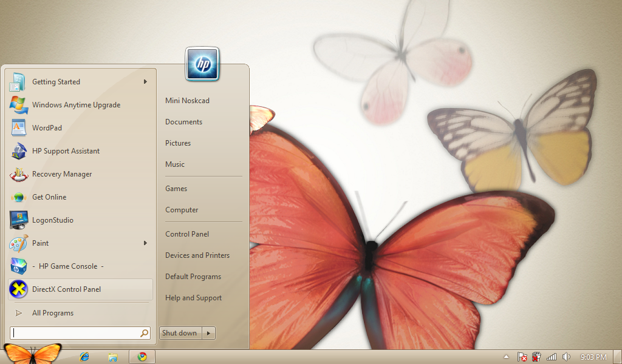Expand the Paint recent files arrow
622x364 pixels.
145,243
